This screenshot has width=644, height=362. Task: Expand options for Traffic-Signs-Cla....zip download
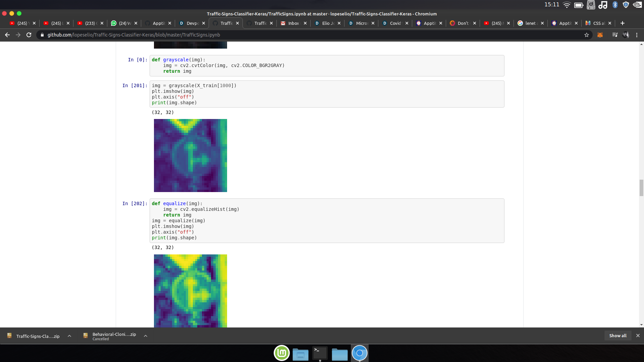(69, 336)
